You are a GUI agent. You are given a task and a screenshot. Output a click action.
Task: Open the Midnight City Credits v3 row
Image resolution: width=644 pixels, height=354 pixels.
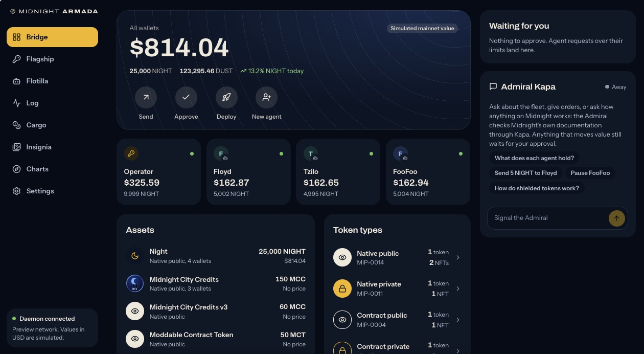(216, 311)
